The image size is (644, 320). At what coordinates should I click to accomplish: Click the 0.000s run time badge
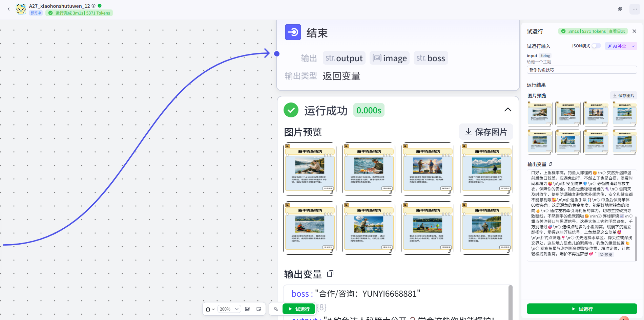point(369,110)
